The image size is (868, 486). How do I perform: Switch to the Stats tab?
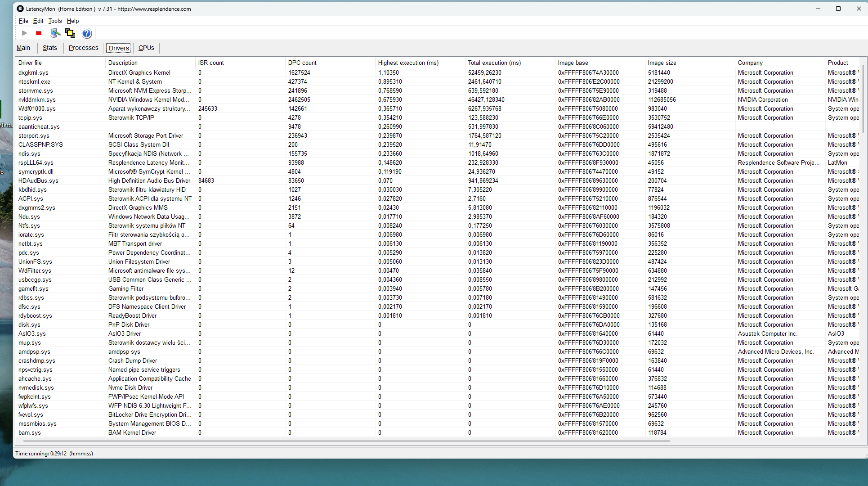(50, 48)
